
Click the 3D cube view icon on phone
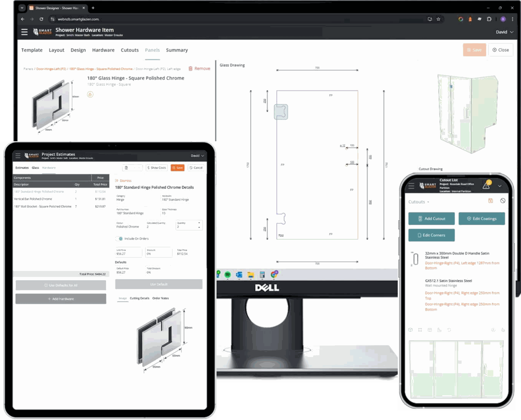(x=410, y=330)
